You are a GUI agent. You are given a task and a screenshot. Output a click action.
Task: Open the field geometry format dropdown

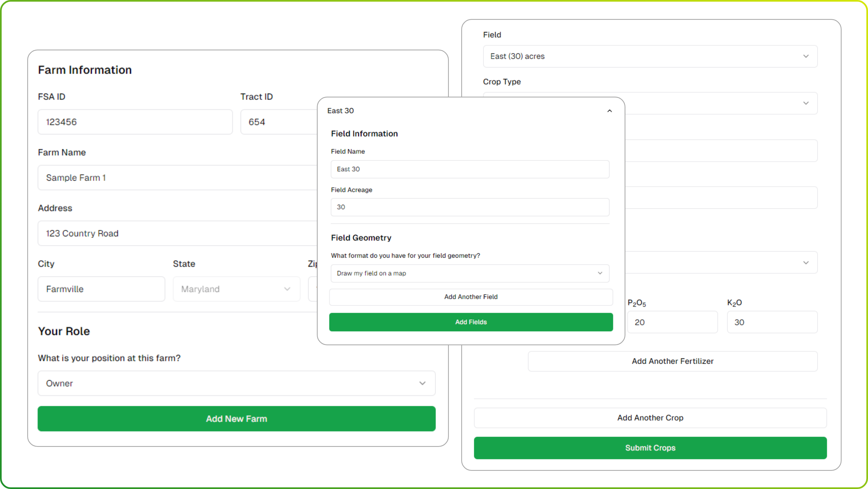tap(470, 273)
